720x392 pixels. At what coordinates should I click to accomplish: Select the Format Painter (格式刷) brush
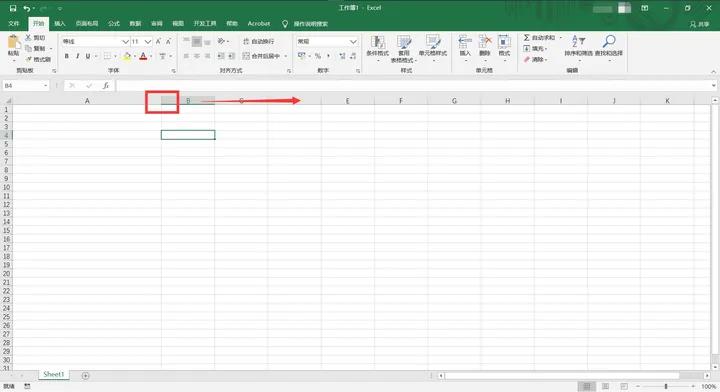click(x=28, y=59)
